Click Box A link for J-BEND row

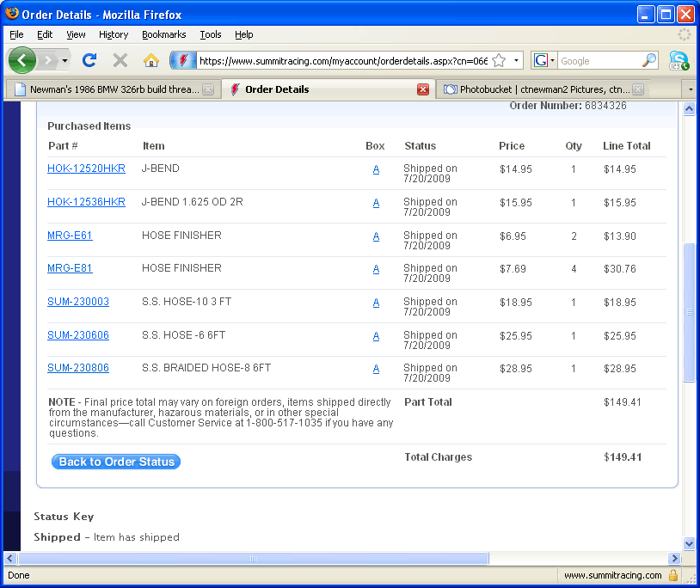(x=376, y=169)
